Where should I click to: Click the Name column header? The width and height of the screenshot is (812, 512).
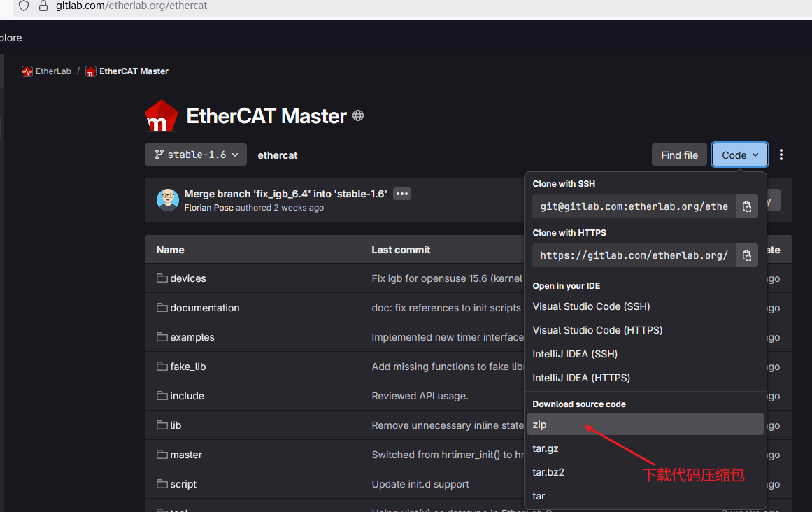(171, 250)
